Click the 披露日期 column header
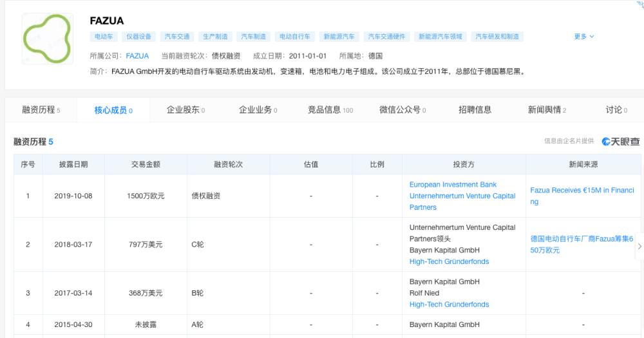644x338 pixels. [x=73, y=164]
